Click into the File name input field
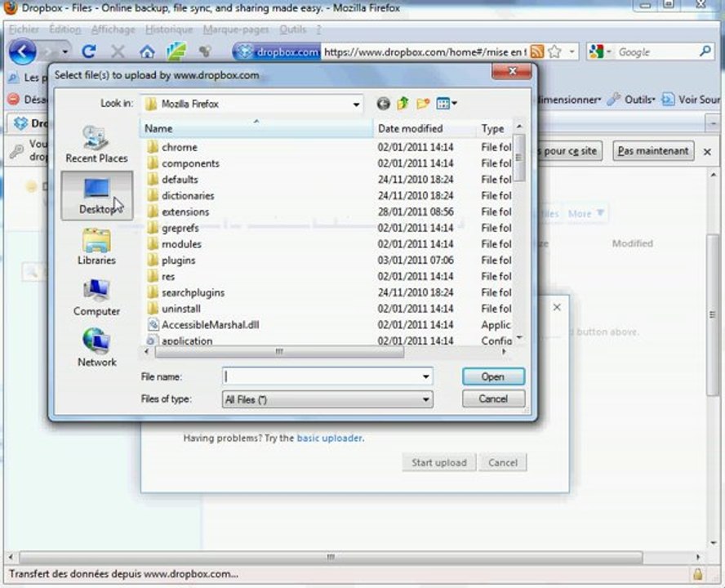This screenshot has width=725, height=588. click(x=322, y=376)
